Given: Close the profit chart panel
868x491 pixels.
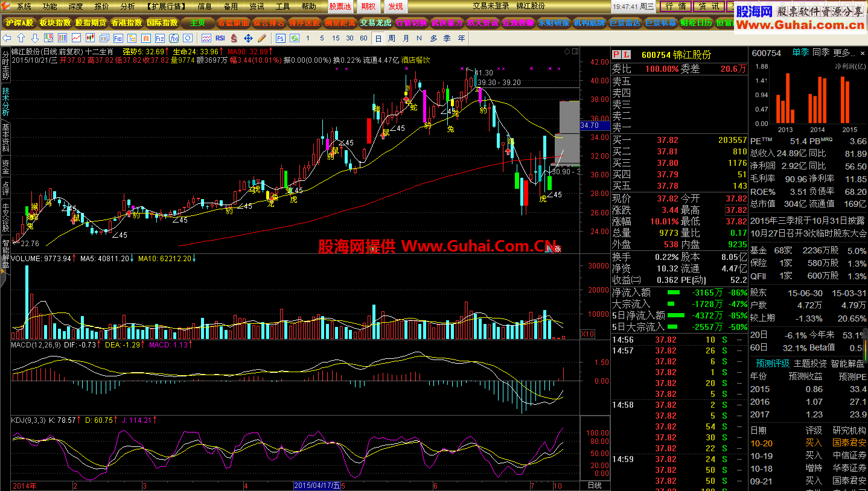Looking at the screenshot, I should pyautogui.click(x=863, y=53).
